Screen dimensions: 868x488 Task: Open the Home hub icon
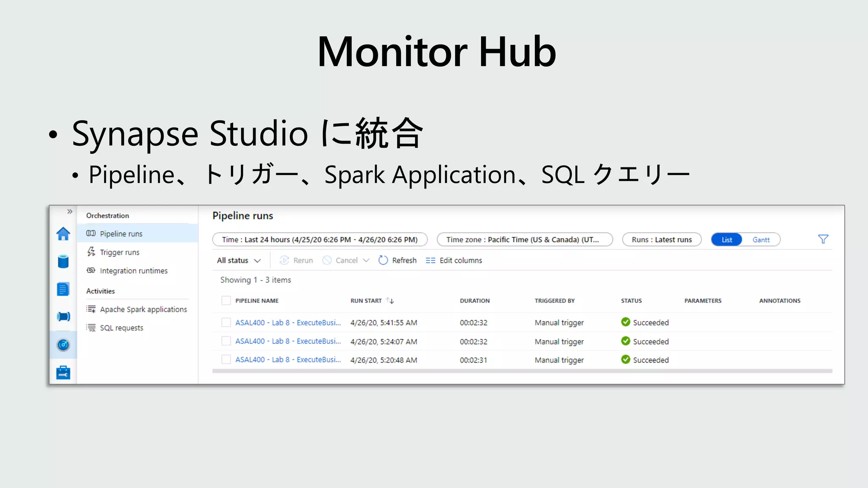tap(63, 234)
